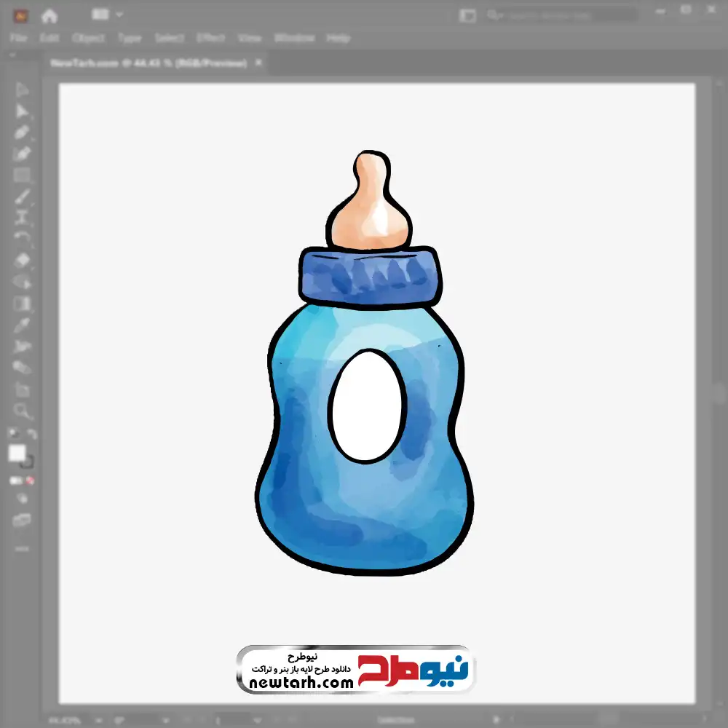Close the NewTarh.com document tab

coord(257,63)
